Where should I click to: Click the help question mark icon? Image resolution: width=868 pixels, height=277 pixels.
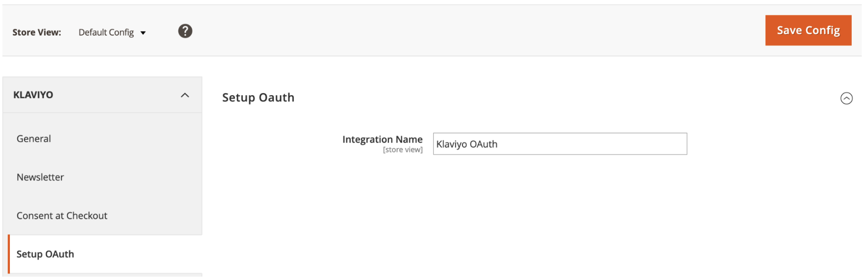pyautogui.click(x=185, y=31)
